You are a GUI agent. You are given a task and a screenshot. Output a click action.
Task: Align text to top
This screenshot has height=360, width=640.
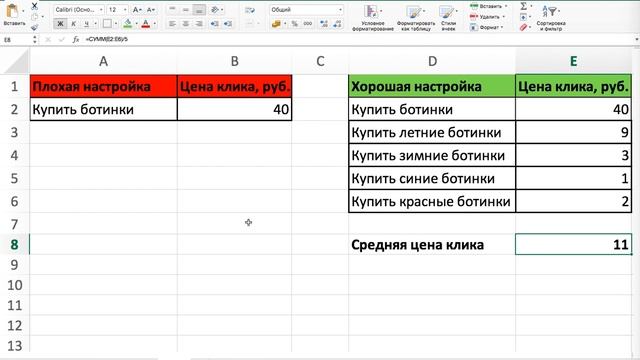tap(172, 10)
